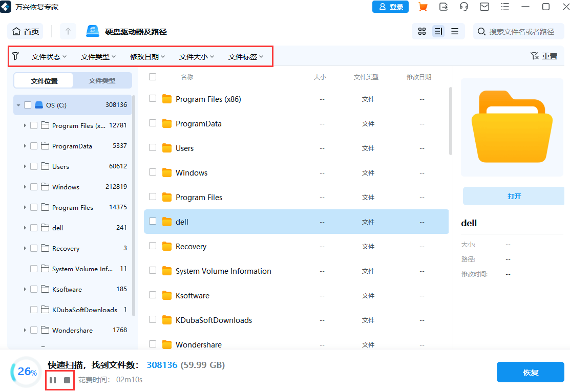Click the search files input field

point(517,31)
